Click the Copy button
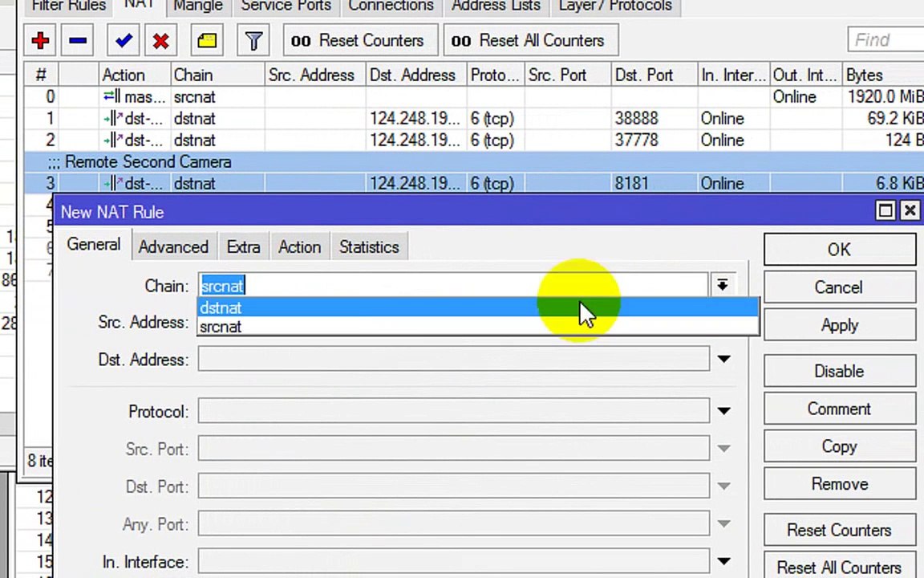The height and width of the screenshot is (578, 924). [x=840, y=446]
